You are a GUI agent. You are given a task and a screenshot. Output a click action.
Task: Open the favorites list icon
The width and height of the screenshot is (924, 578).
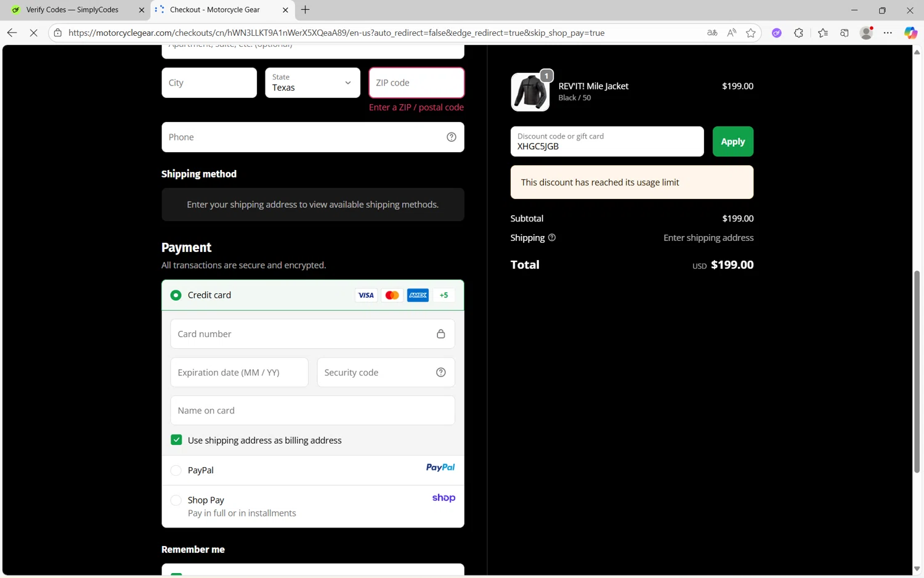click(x=823, y=33)
